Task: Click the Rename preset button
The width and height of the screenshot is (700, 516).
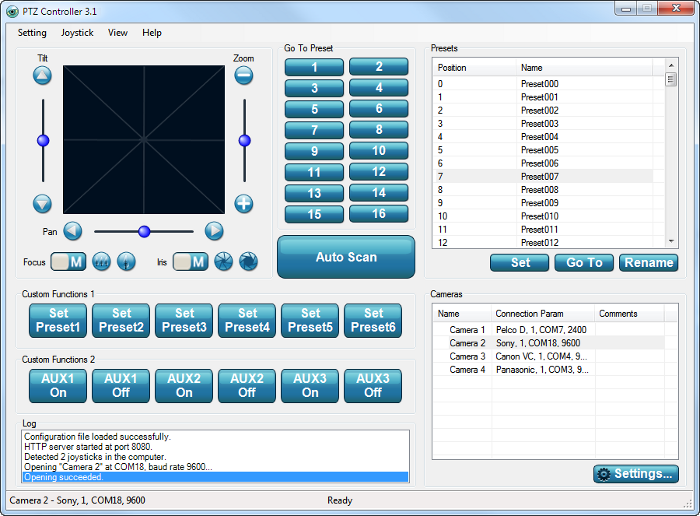Action: pyautogui.click(x=649, y=262)
